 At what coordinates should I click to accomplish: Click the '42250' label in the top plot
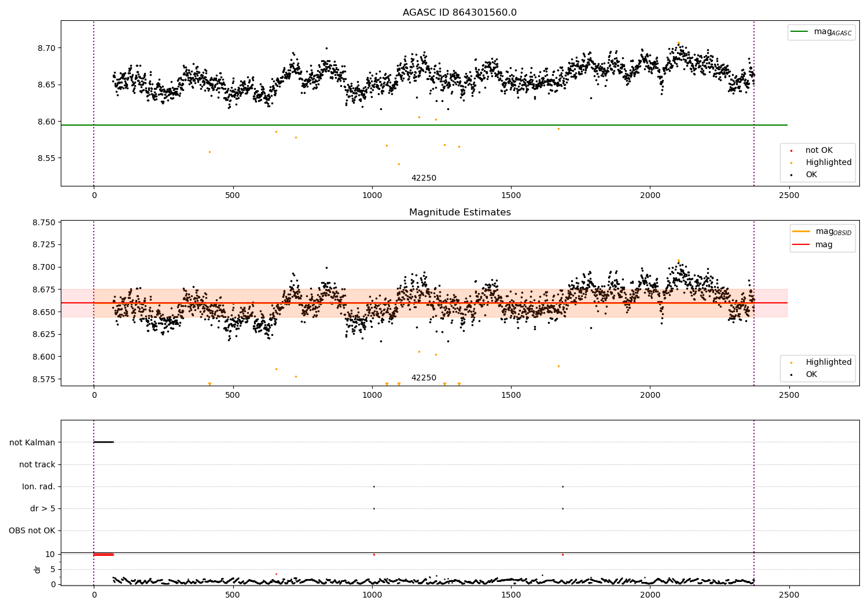pyautogui.click(x=424, y=178)
